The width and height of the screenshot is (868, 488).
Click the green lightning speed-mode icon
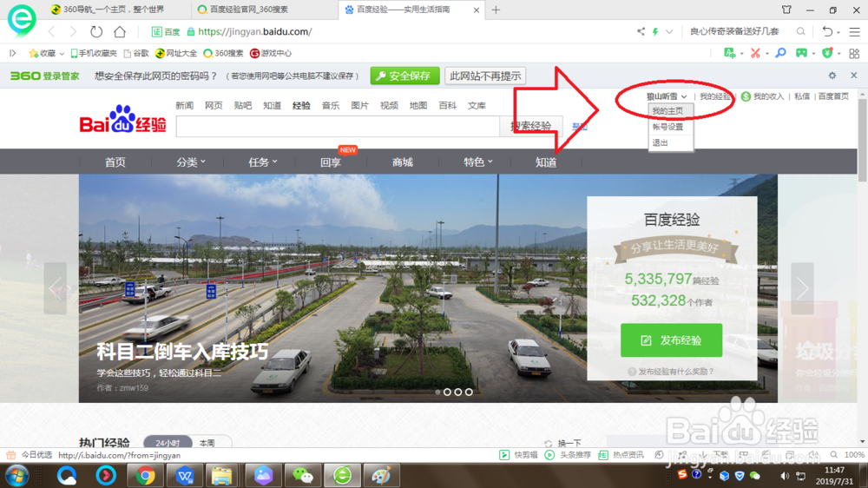[655, 31]
